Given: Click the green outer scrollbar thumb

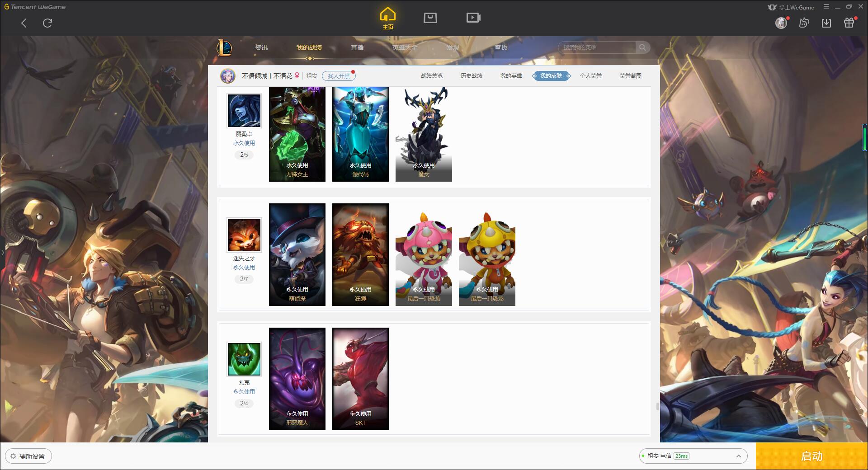Looking at the screenshot, I should tap(865, 137).
